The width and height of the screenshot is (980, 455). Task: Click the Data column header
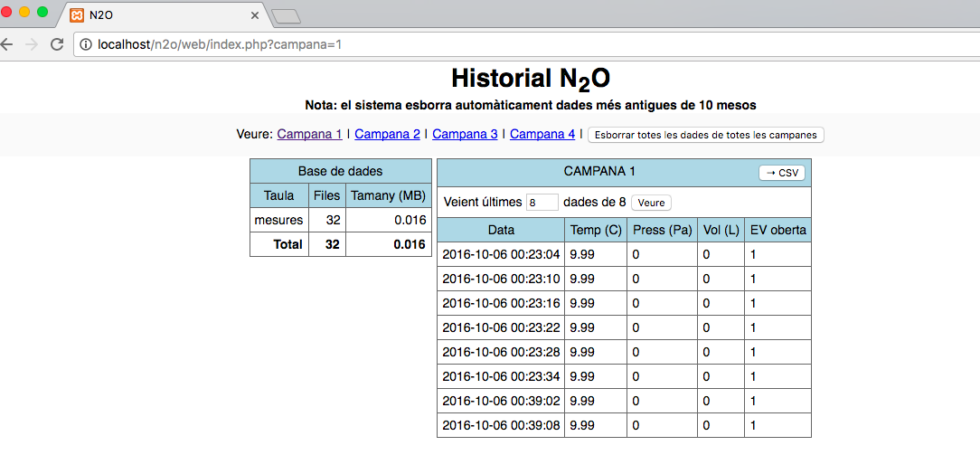(501, 230)
